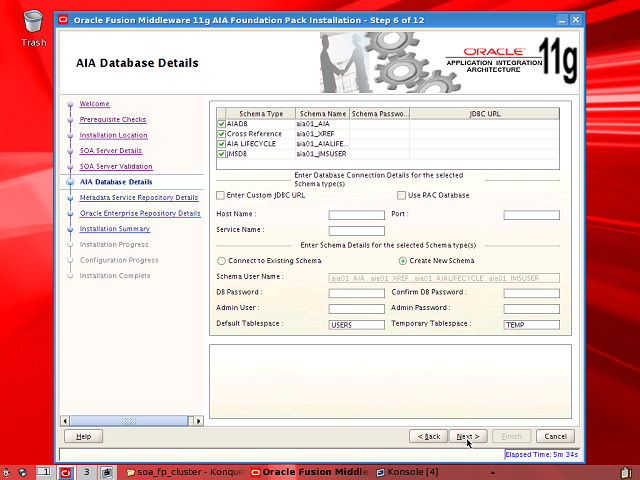The width and height of the screenshot is (640, 480).
Task: Click the desktop 1 pager icon in taskbar
Action: [x=43, y=471]
